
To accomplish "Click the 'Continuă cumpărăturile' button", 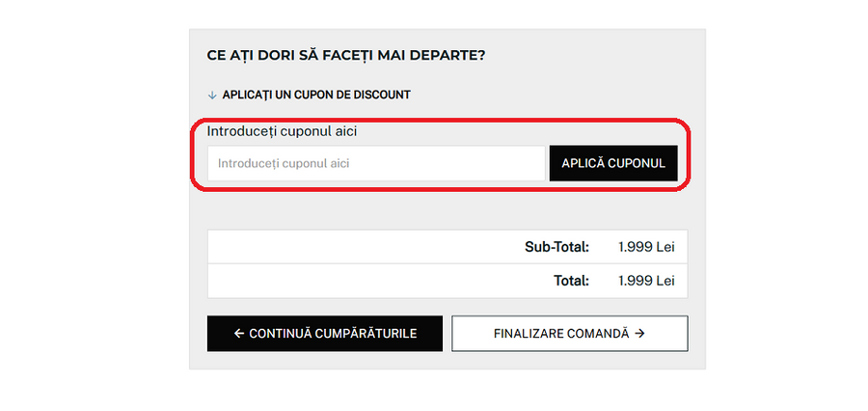I will point(325,334).
